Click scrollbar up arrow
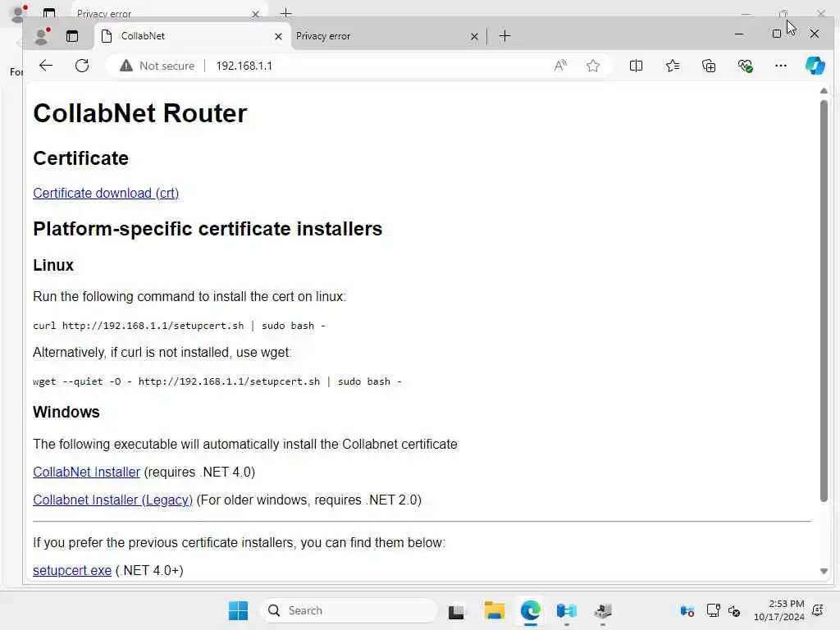 824,90
